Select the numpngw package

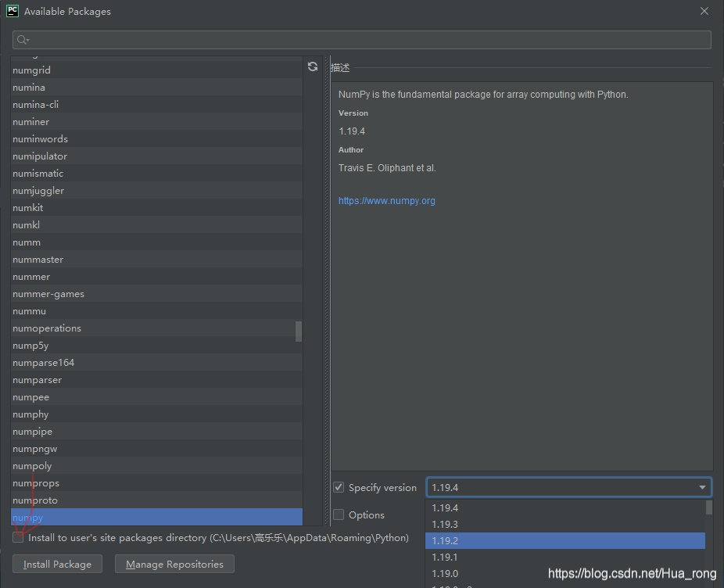(156, 449)
